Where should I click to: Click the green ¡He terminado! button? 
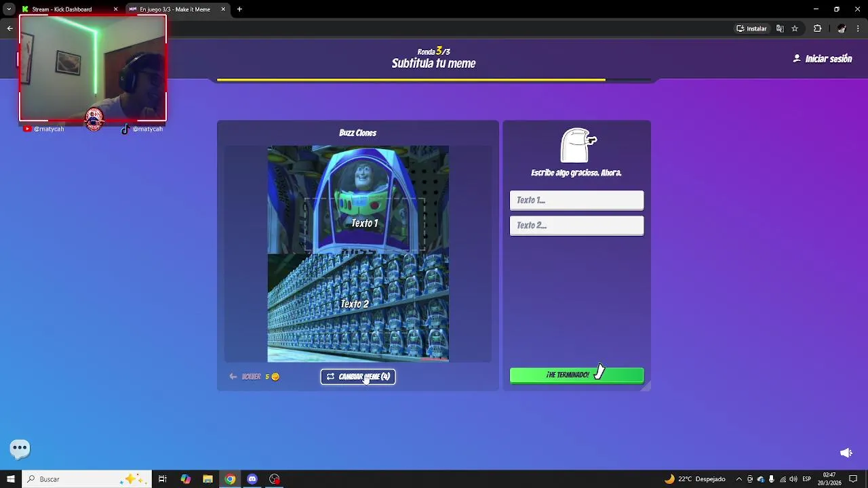pyautogui.click(x=576, y=375)
